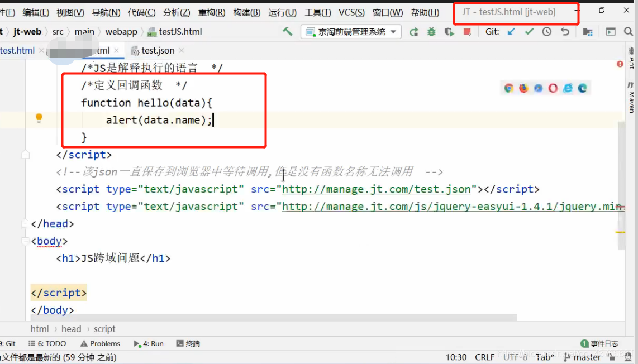Screen dimensions: 638x364
Task: Open Project Structure icon
Action: click(588, 32)
